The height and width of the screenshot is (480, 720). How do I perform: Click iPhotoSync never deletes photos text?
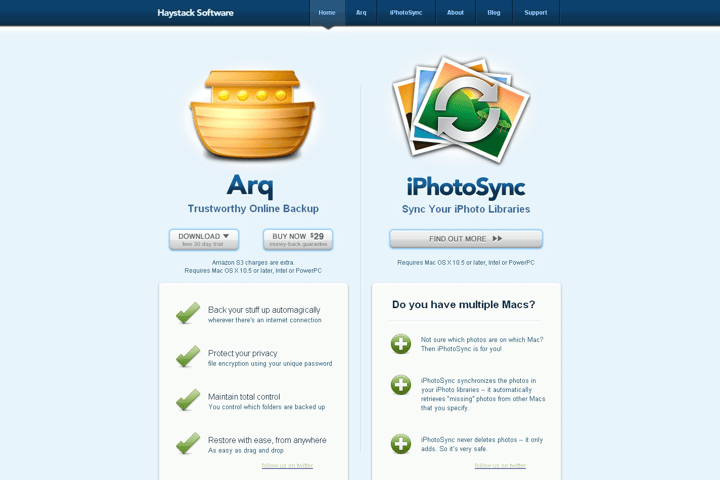coord(482,444)
